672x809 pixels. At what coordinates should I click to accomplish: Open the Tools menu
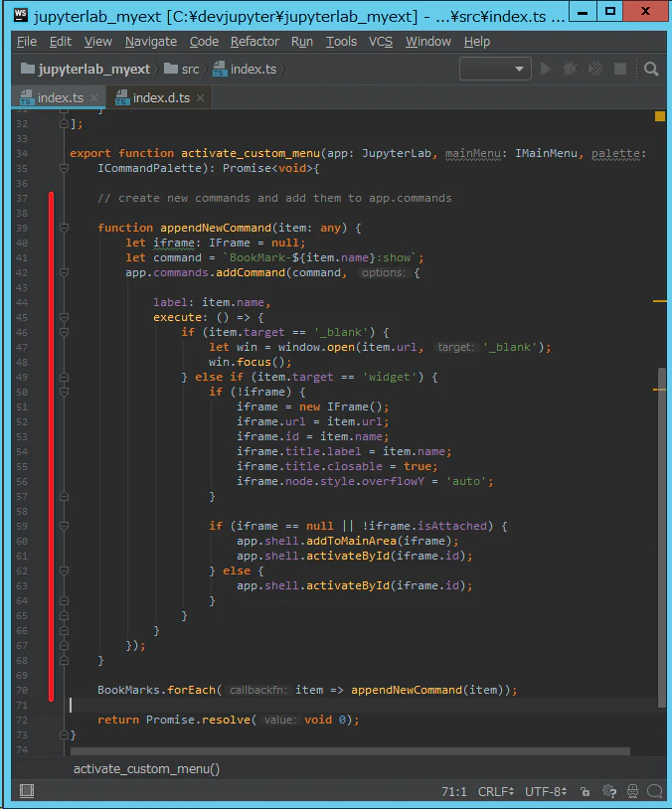pos(341,42)
